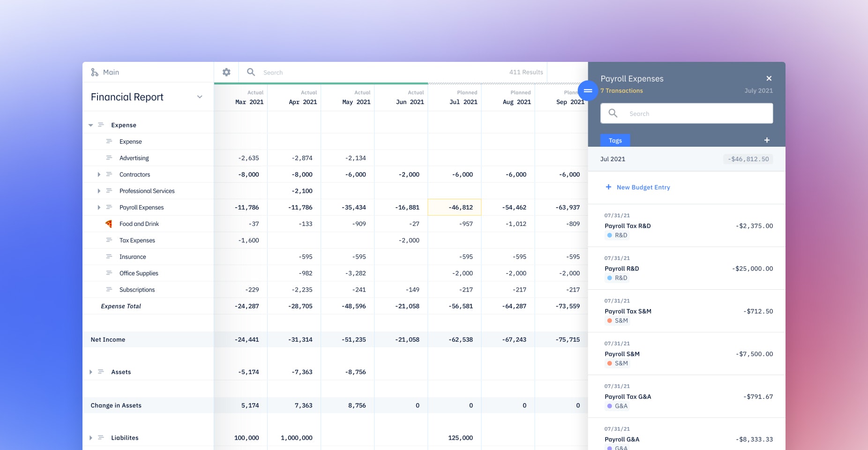Click the 411 Results count
This screenshot has width=868, height=450.
526,72
